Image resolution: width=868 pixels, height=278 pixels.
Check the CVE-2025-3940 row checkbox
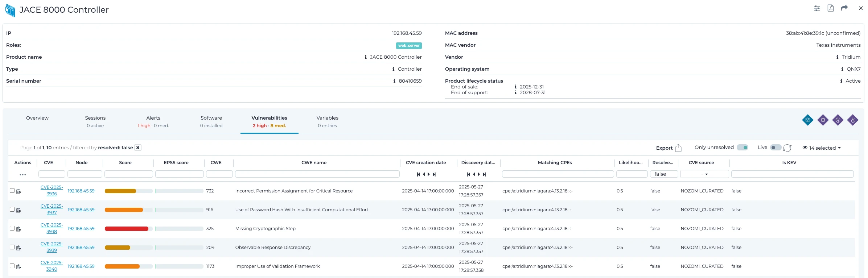[12, 266]
